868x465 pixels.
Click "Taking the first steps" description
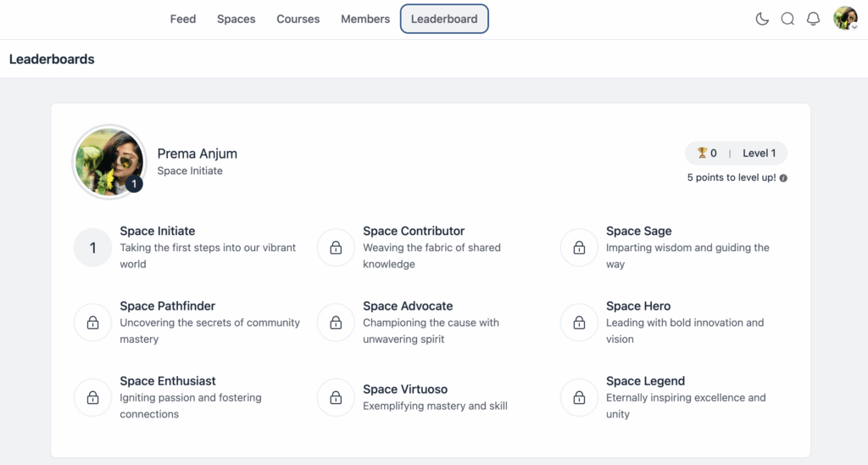click(x=208, y=255)
